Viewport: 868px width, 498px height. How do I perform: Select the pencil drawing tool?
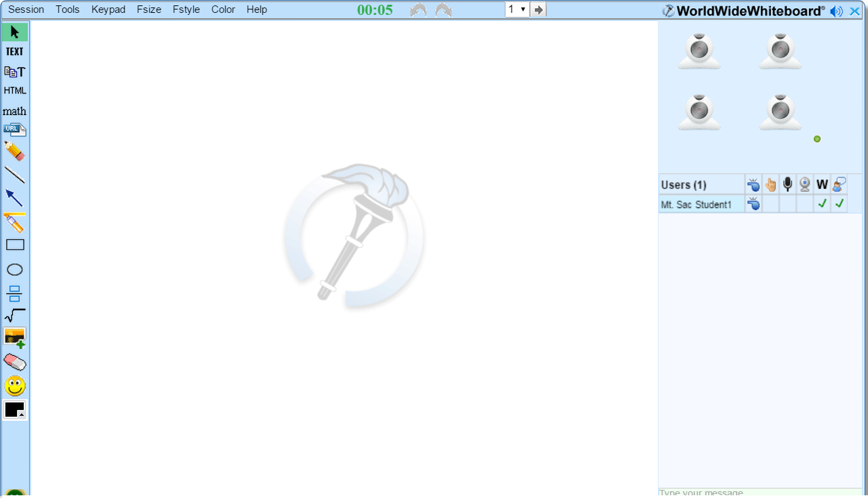pyautogui.click(x=15, y=151)
